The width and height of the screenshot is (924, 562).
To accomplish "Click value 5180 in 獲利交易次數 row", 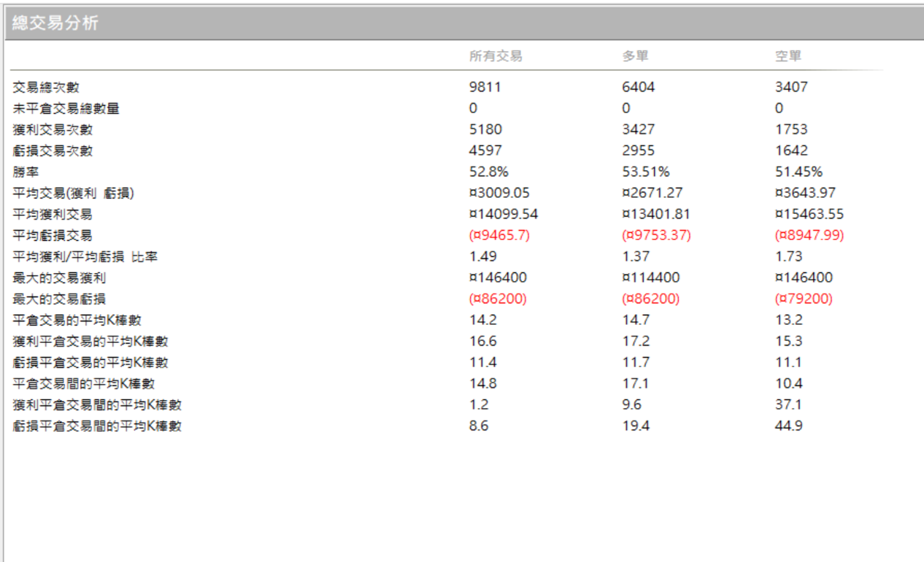I will click(x=485, y=130).
